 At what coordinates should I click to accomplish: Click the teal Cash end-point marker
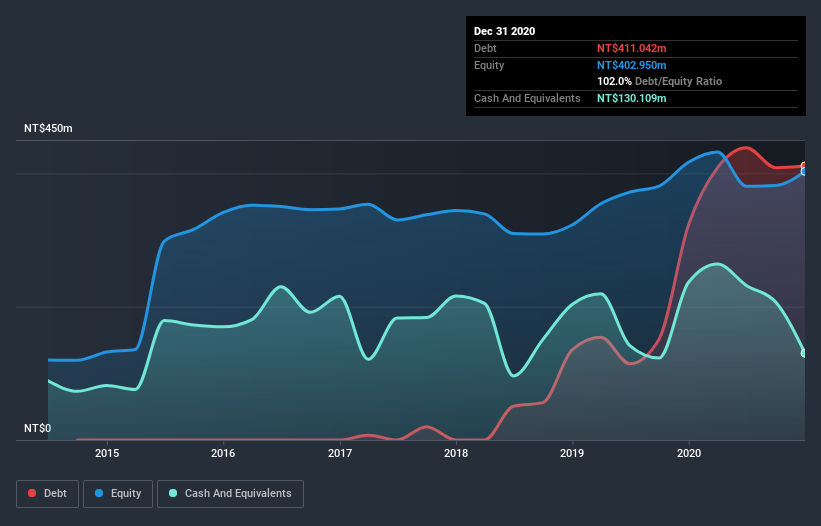(804, 353)
